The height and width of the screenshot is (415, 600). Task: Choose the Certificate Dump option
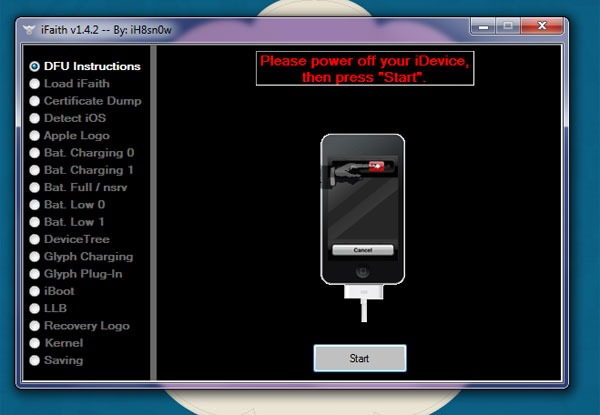34,101
